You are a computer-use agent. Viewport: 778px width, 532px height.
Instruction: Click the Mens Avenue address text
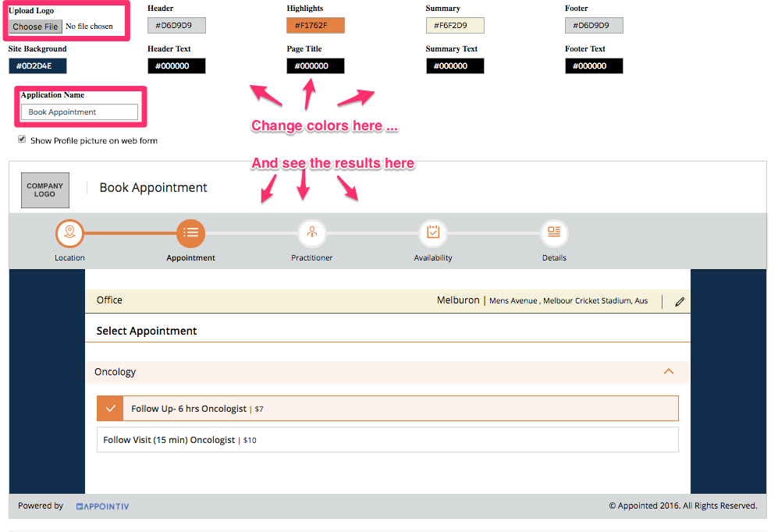[569, 300]
